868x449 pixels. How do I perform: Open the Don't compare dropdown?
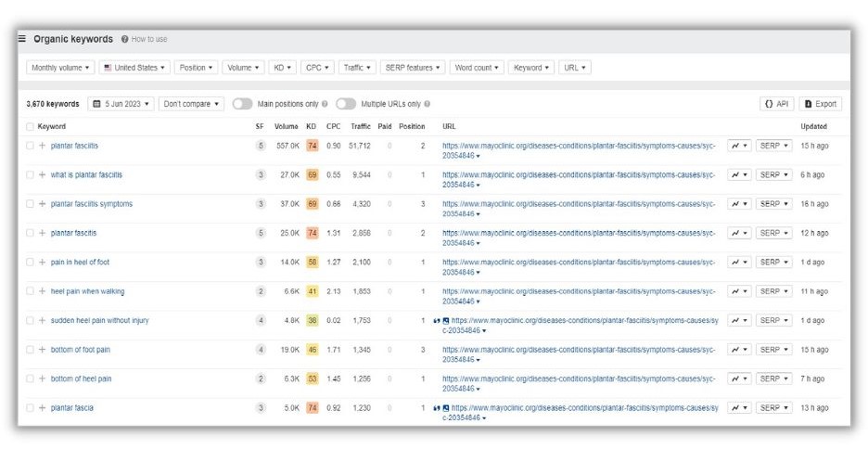pyautogui.click(x=191, y=104)
